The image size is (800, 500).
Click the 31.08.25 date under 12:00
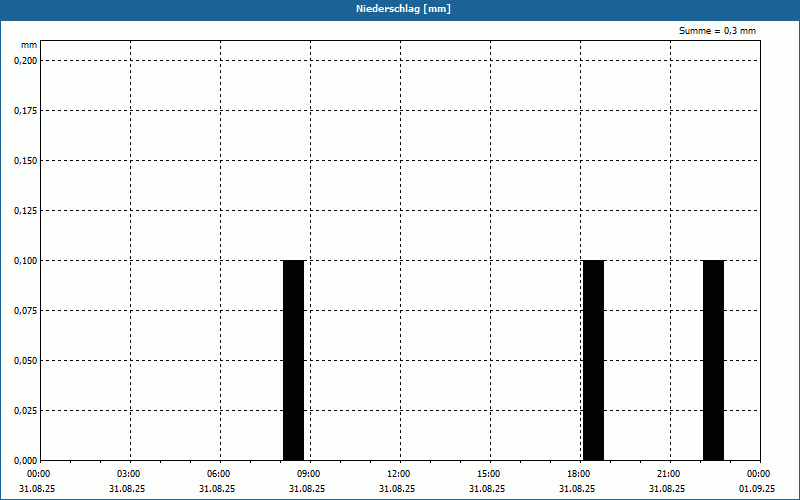click(x=397, y=489)
